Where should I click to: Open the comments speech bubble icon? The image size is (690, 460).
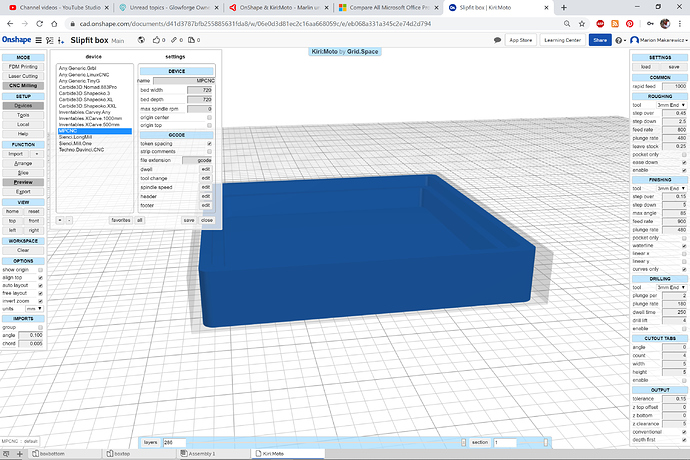click(497, 40)
